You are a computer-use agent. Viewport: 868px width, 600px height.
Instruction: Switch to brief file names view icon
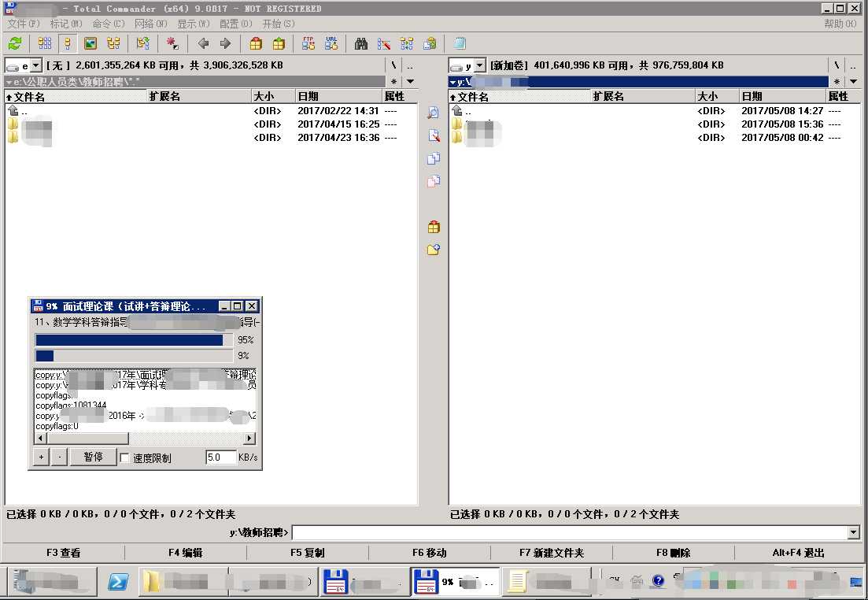click(45, 43)
